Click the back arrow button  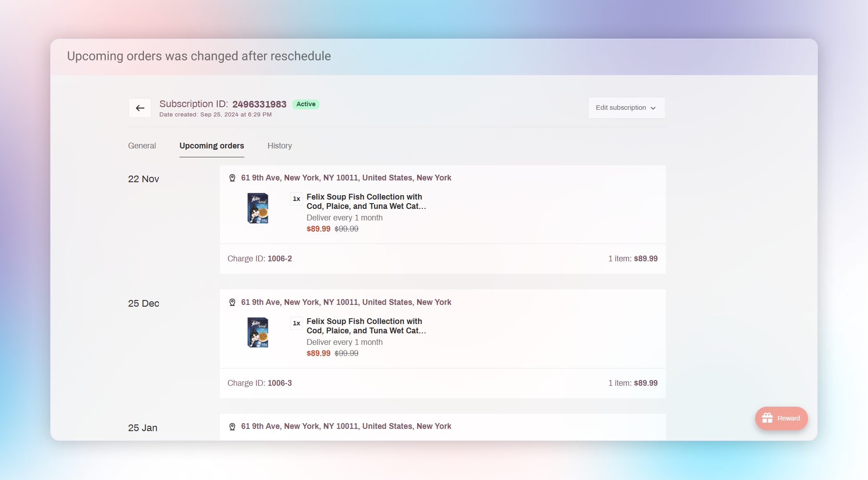[x=140, y=108]
